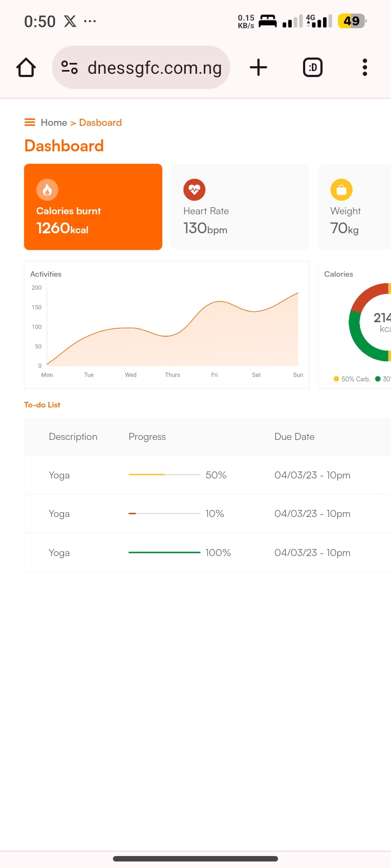This screenshot has height=868, width=391.
Task: Tap the site settings icon in address bar
Action: coord(70,68)
